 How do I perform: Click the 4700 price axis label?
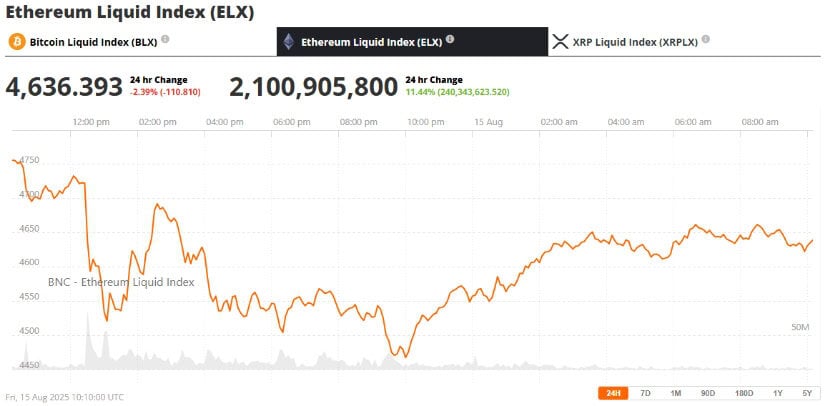click(x=29, y=194)
